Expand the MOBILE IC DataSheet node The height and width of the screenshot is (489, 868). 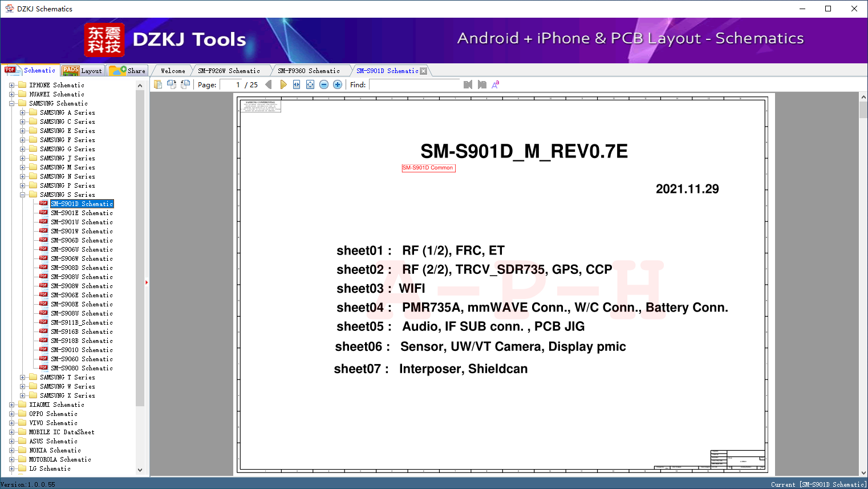click(x=11, y=432)
